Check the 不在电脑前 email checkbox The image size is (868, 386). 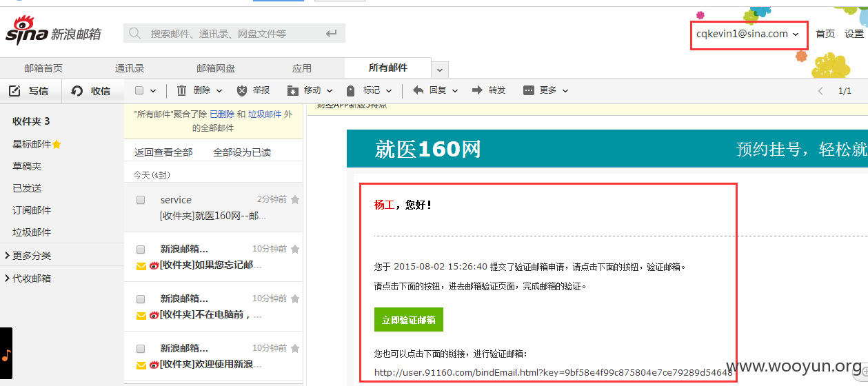(x=141, y=299)
